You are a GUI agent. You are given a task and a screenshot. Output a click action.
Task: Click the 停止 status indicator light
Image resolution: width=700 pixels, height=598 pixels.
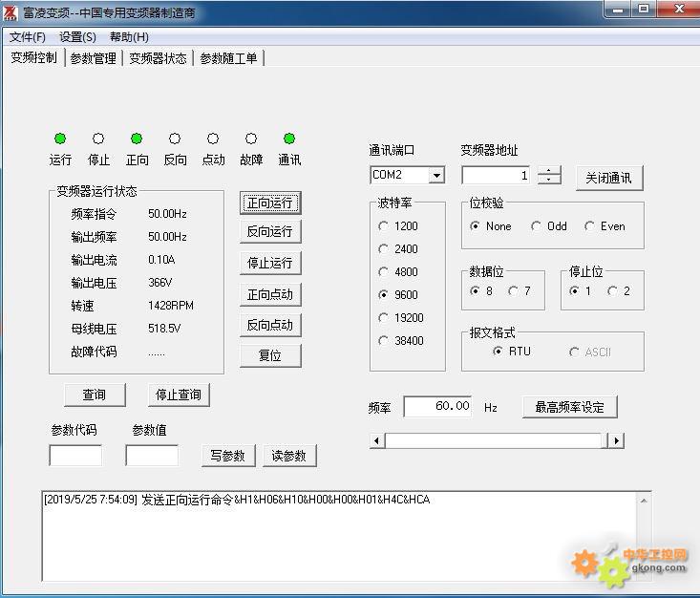click(98, 139)
